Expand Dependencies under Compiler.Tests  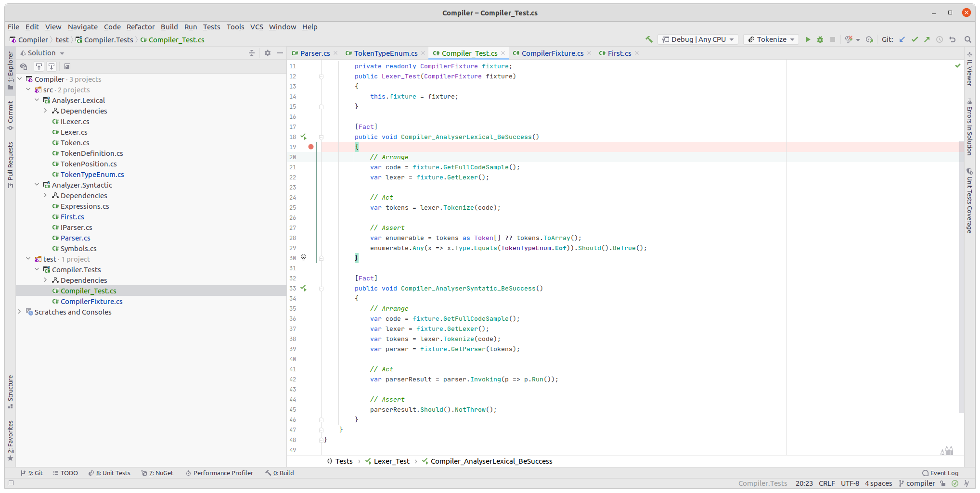coord(46,280)
